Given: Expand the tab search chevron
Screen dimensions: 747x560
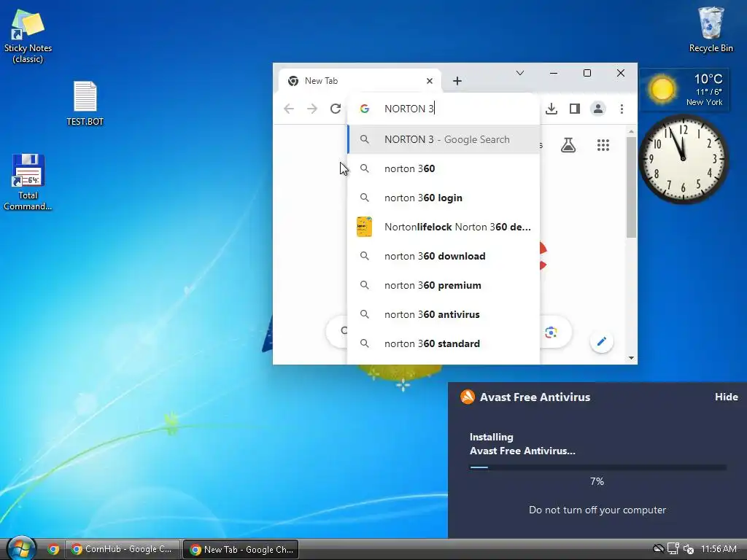Looking at the screenshot, I should click(x=519, y=73).
